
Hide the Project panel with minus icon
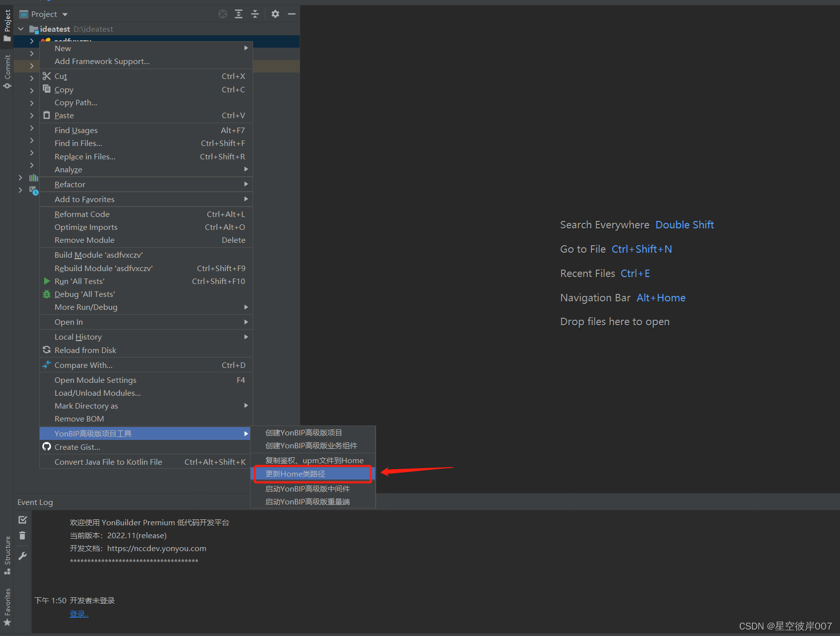292,14
